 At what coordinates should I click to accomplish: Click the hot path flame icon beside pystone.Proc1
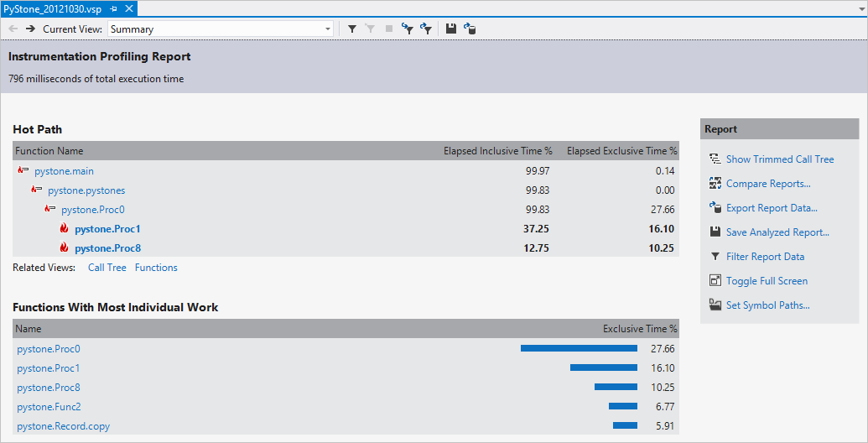64,229
